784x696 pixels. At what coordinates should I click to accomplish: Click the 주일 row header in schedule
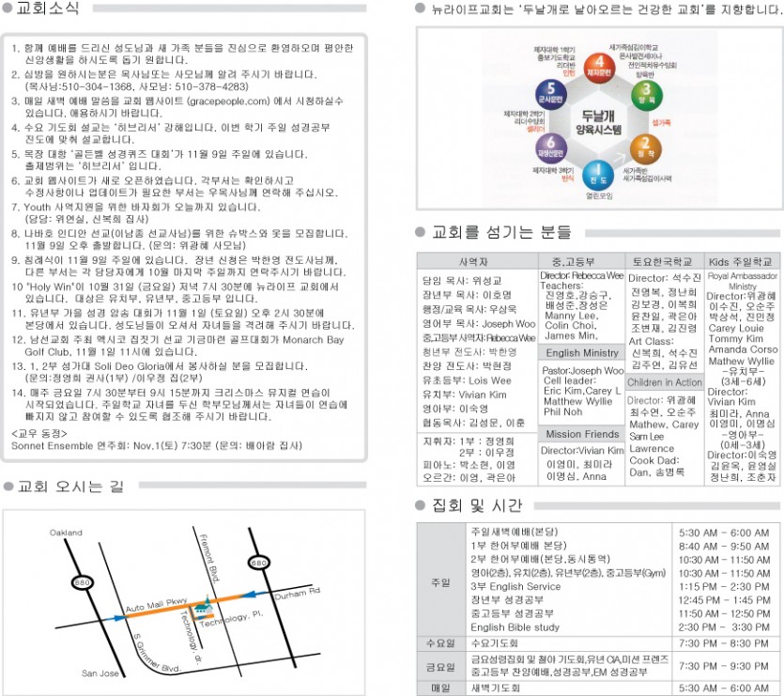click(x=440, y=582)
